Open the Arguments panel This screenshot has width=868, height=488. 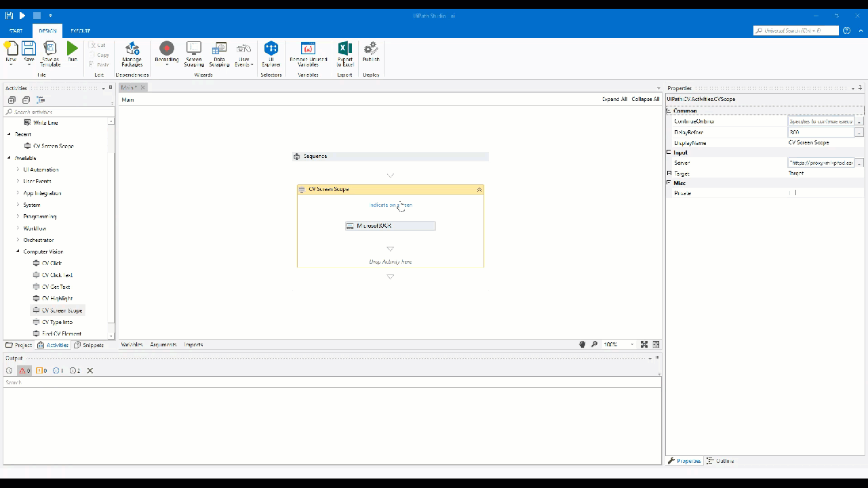163,344
